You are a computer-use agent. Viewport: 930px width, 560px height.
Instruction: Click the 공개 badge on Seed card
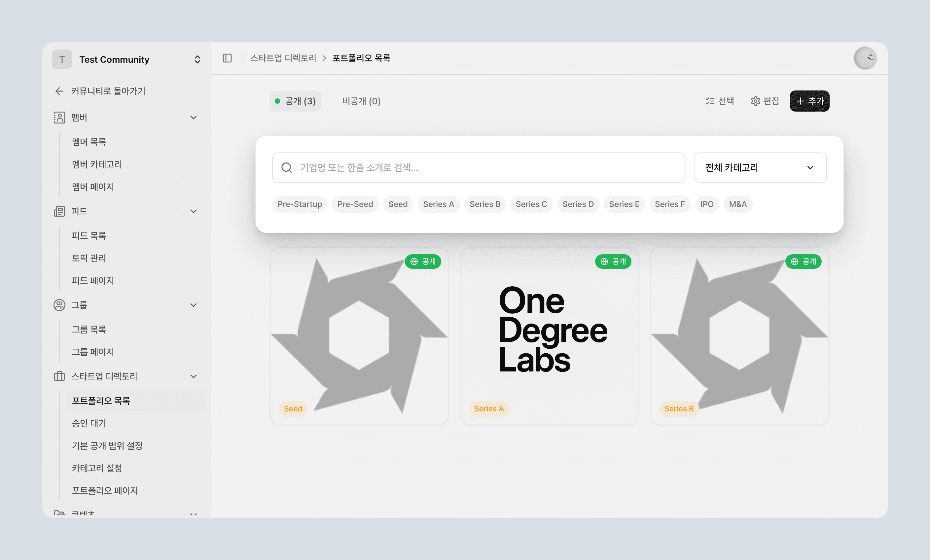(423, 262)
